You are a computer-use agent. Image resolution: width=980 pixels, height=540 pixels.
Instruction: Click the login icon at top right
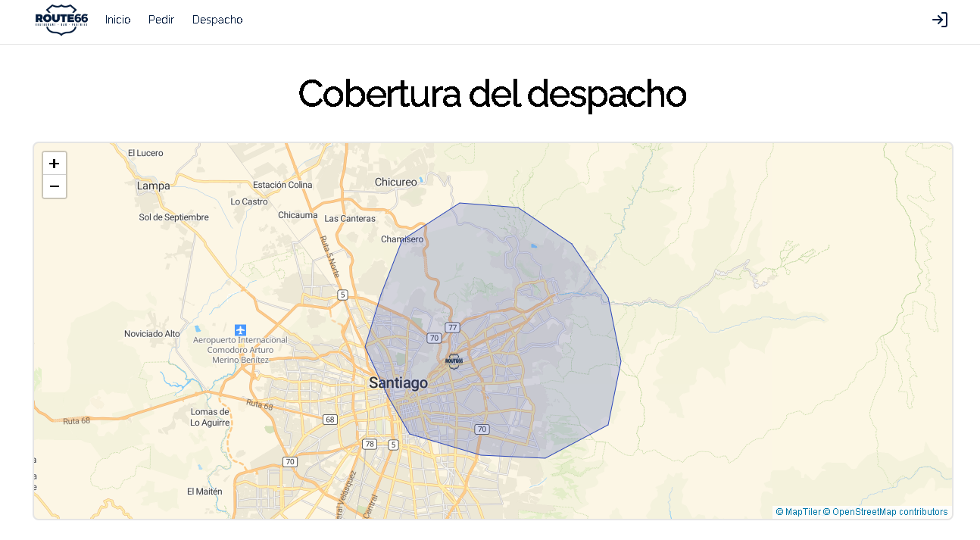point(939,20)
